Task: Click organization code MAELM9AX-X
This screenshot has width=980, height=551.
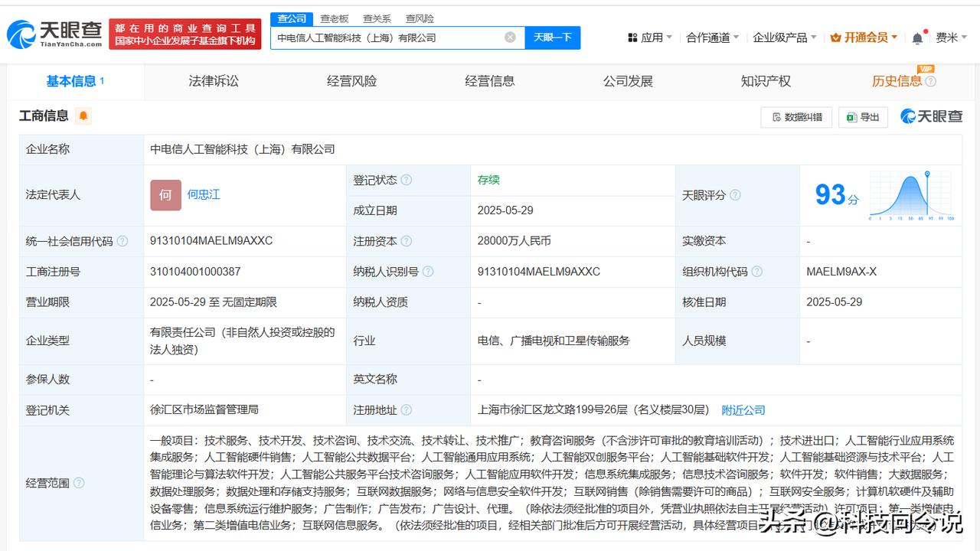Action: point(841,272)
